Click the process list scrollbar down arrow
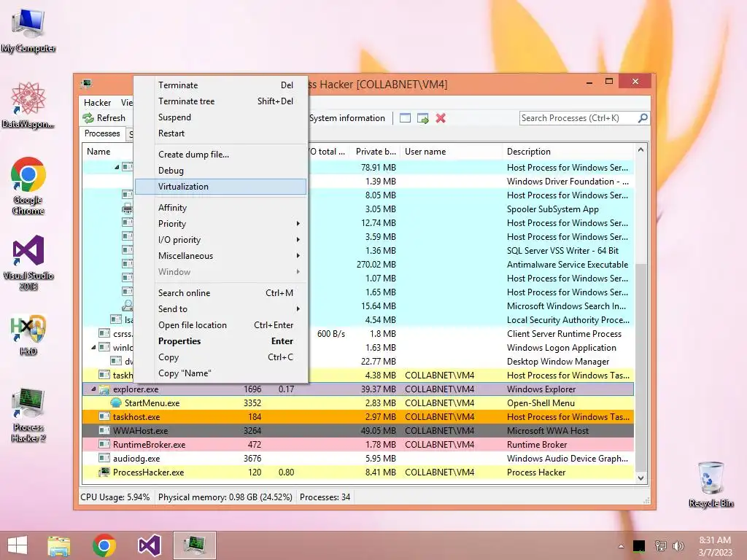Image resolution: width=747 pixels, height=560 pixels. pos(640,478)
